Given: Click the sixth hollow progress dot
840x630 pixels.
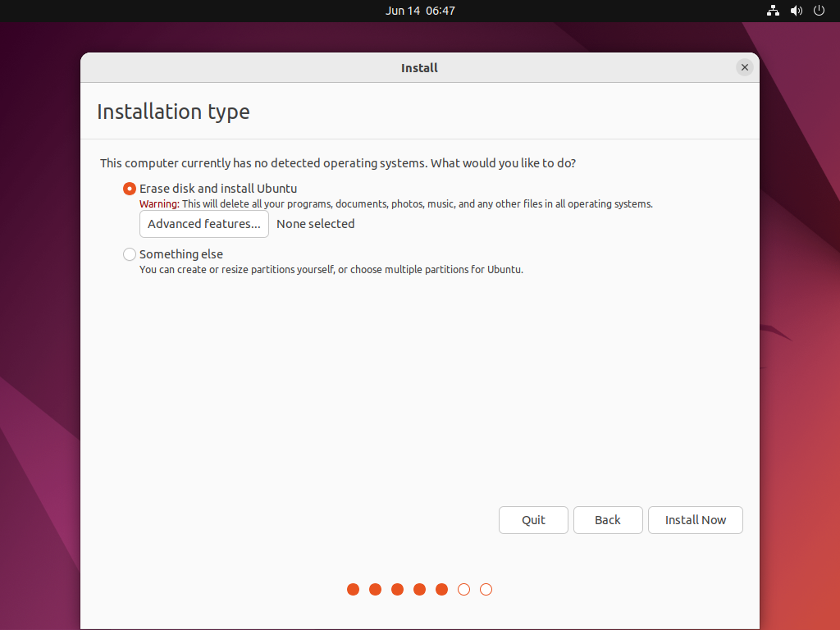Looking at the screenshot, I should (463, 589).
